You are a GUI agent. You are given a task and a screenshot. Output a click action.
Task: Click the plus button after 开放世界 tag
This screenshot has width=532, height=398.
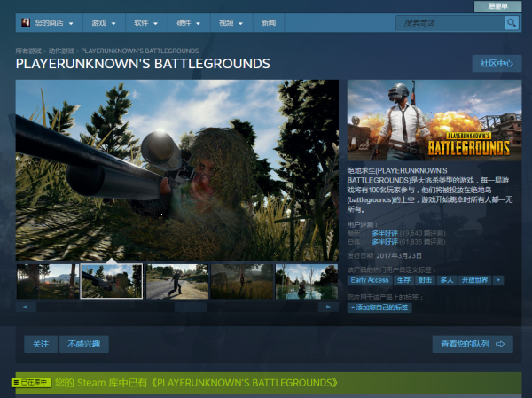[x=498, y=280]
